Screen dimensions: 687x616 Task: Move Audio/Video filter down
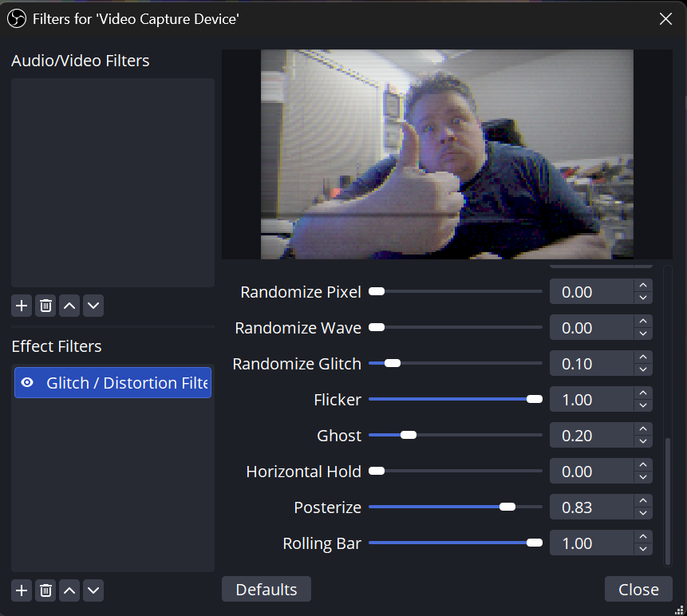click(x=93, y=306)
